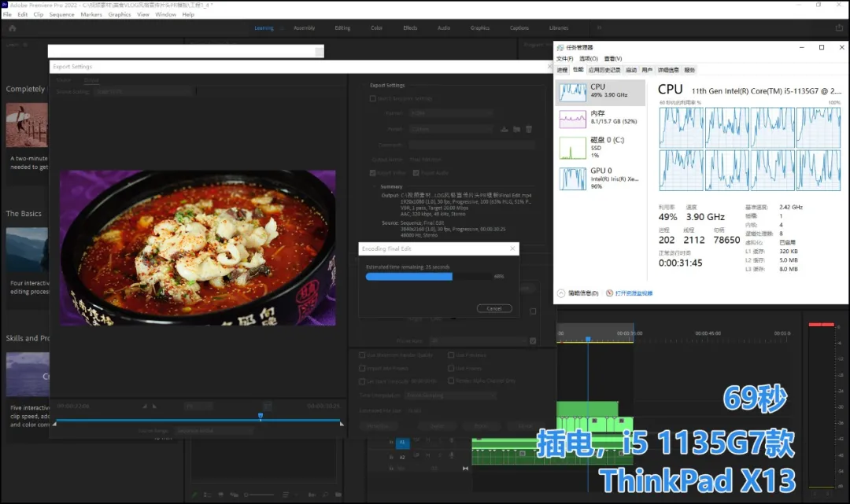
Task: Open the File menu in Premiere Pro
Action: click(7, 15)
